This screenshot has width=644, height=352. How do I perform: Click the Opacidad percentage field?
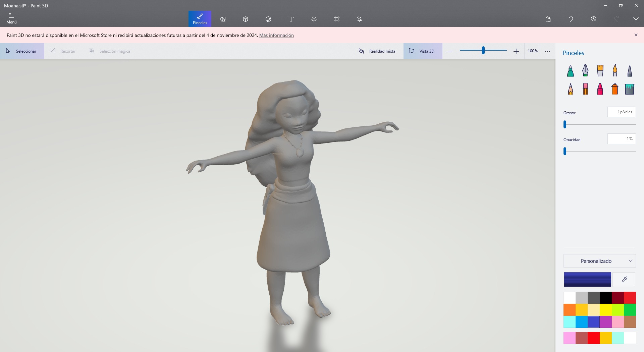pyautogui.click(x=622, y=139)
